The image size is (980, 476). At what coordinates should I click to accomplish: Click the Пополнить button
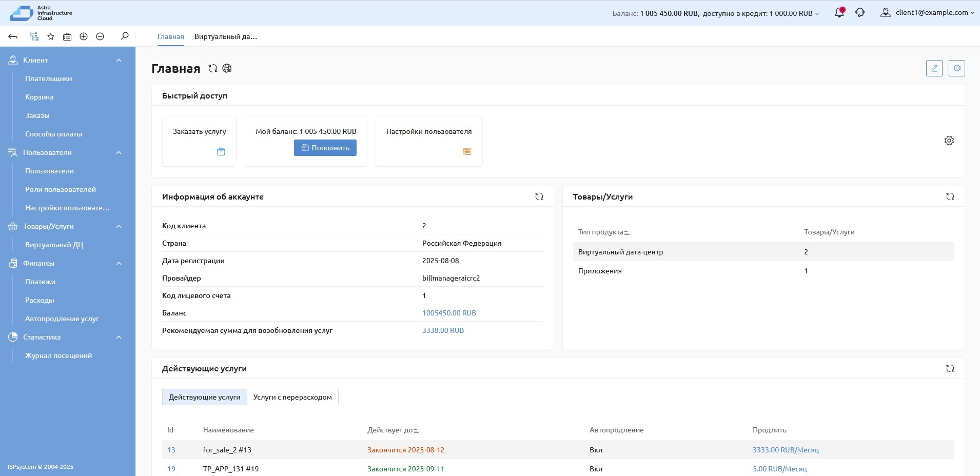coord(325,148)
